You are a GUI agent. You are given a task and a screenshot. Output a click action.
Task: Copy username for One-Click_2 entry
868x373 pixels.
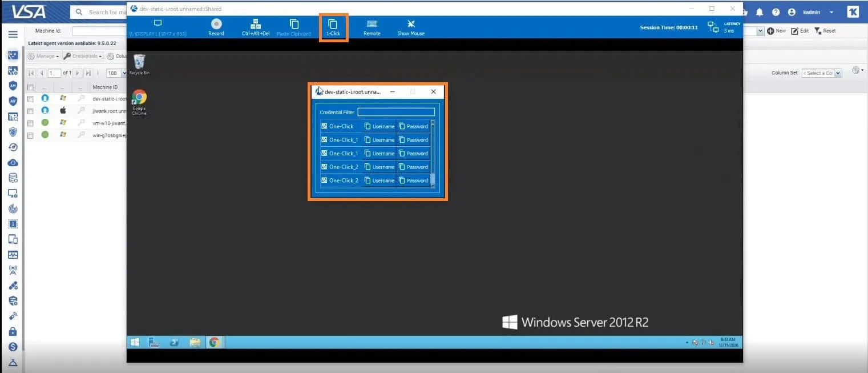click(380, 167)
